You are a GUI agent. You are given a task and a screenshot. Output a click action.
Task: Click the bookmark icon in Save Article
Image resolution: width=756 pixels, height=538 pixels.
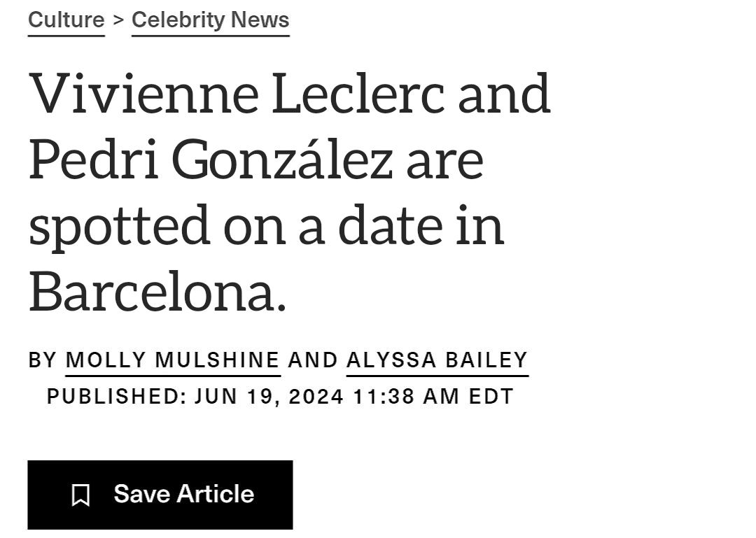tap(80, 495)
